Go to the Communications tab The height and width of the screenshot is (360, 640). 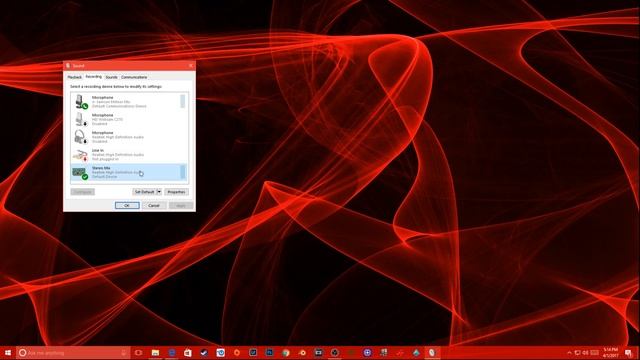pos(134,77)
